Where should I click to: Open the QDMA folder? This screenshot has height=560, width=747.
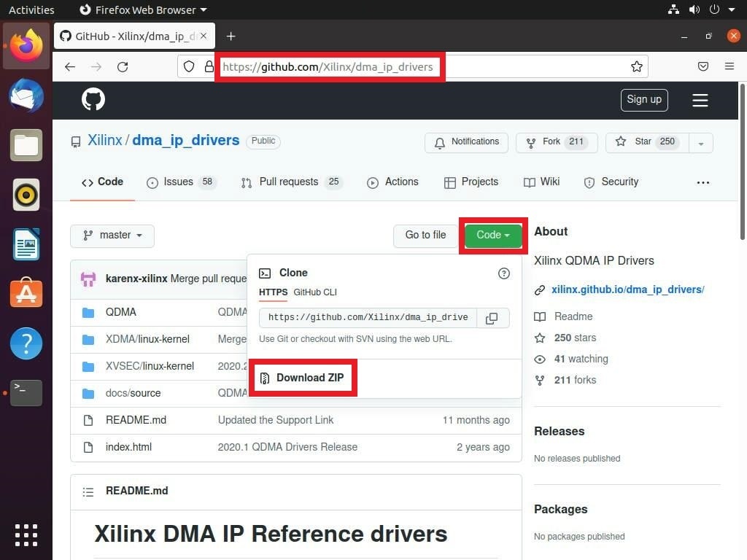click(120, 312)
